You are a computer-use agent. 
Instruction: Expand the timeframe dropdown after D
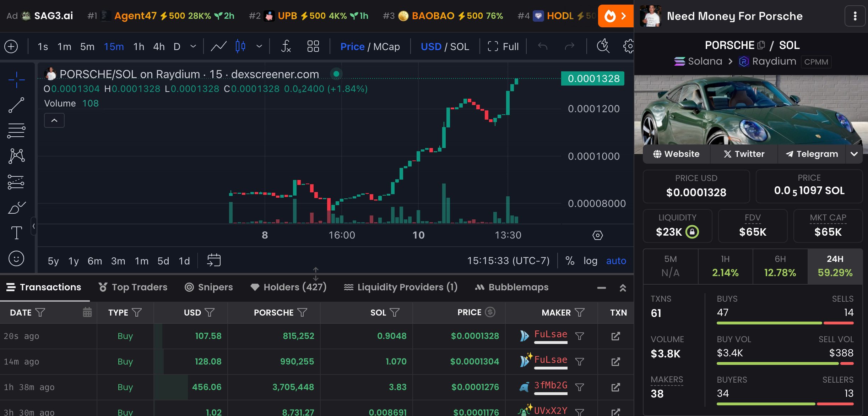(x=193, y=46)
